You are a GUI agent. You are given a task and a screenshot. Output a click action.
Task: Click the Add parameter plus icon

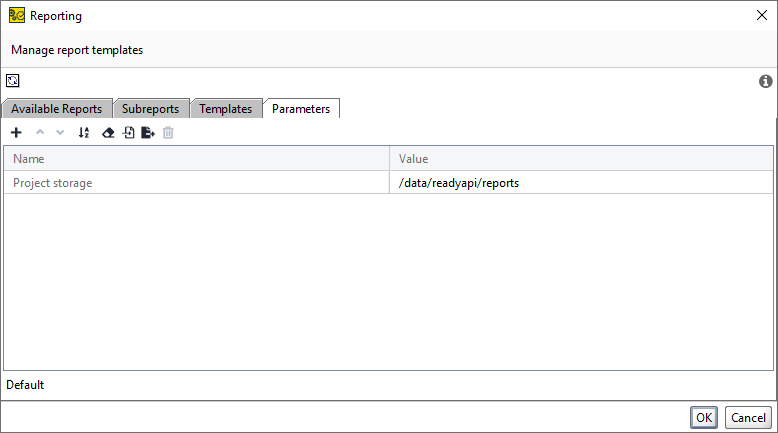click(x=16, y=132)
